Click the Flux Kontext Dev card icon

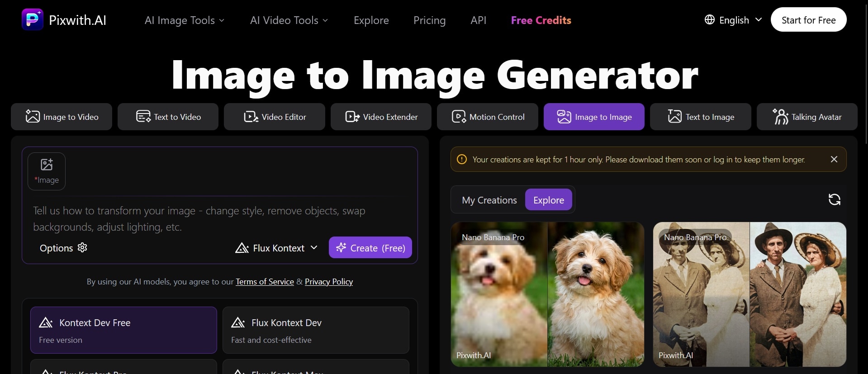coord(238,323)
